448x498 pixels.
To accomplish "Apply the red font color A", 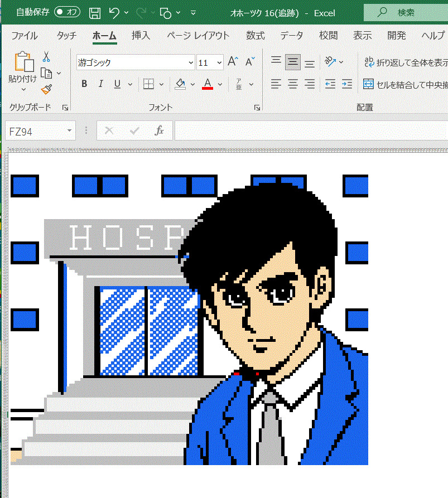I will click(x=208, y=84).
